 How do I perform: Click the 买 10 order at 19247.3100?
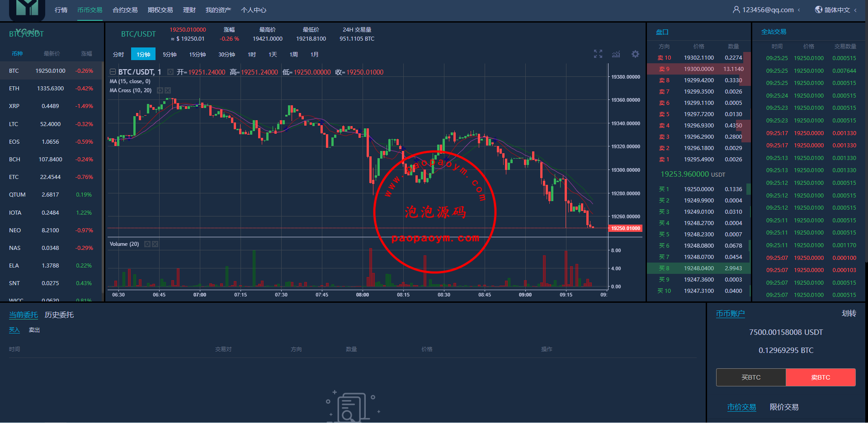tap(699, 291)
